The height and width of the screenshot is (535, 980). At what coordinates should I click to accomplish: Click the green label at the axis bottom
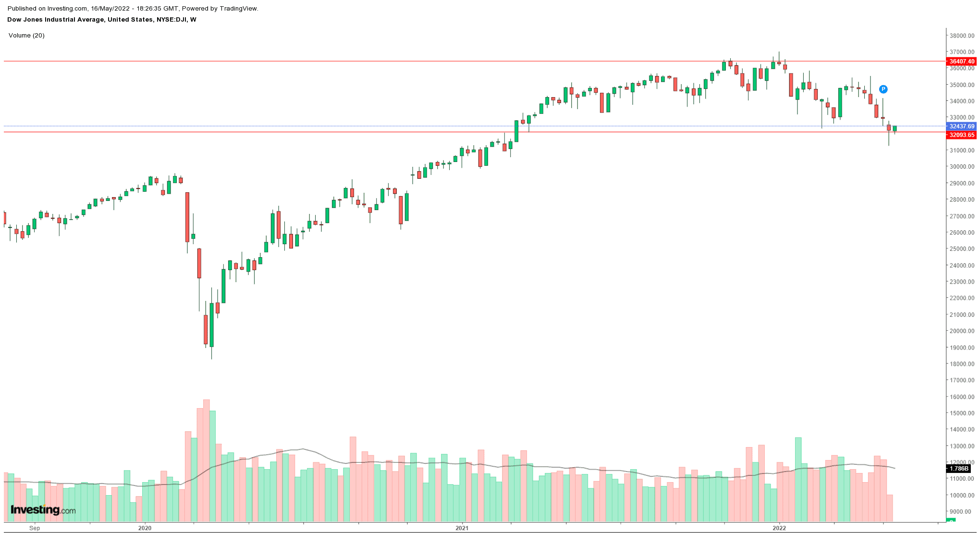951,521
